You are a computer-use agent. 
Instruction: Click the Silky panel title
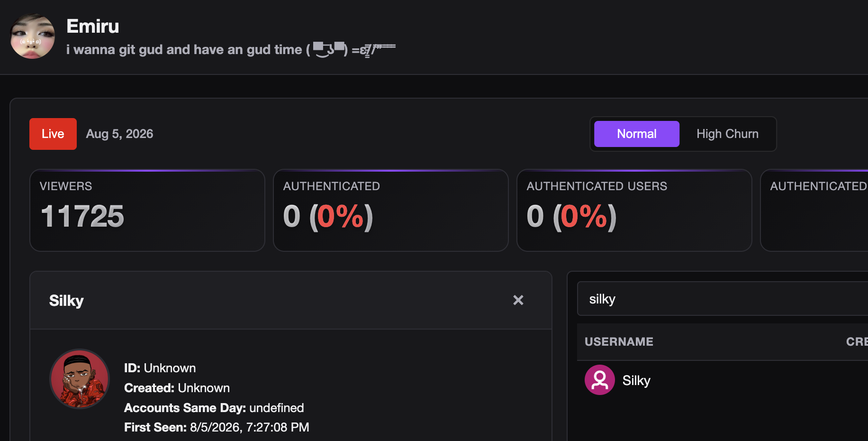(x=66, y=300)
